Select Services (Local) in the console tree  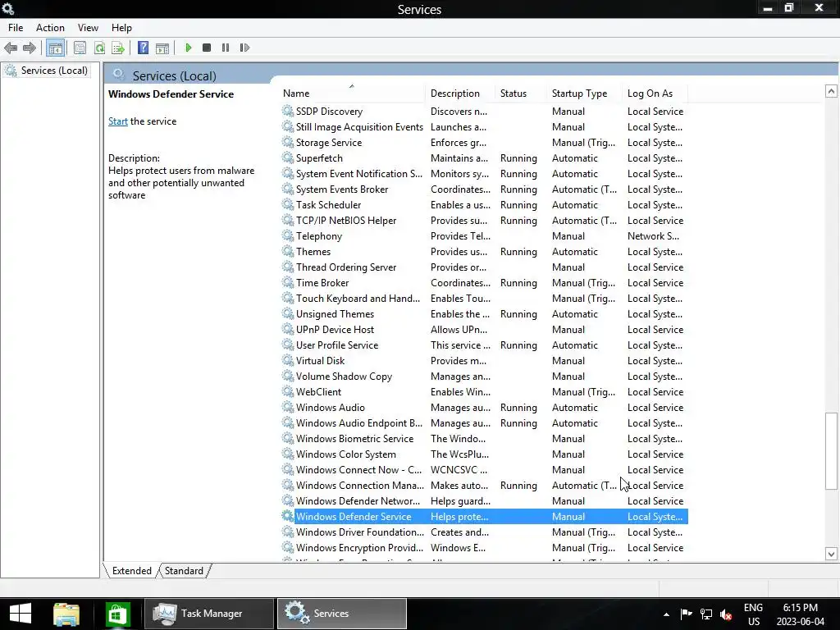coord(54,71)
